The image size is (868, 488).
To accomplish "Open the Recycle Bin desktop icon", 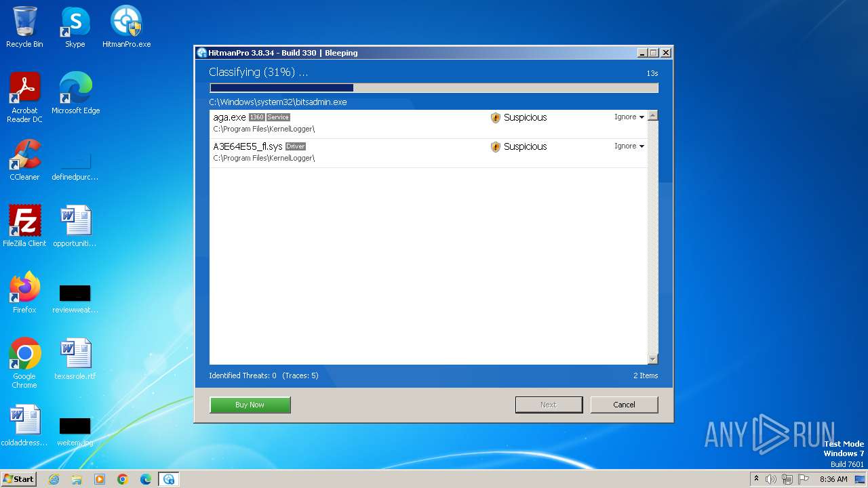I will pyautogui.click(x=24, y=27).
